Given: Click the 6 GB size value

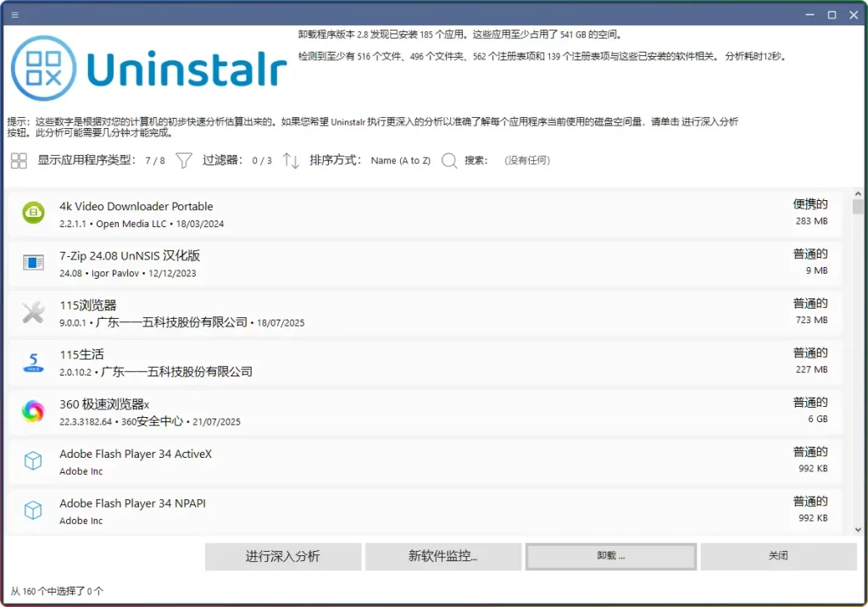Looking at the screenshot, I should click(x=818, y=419).
